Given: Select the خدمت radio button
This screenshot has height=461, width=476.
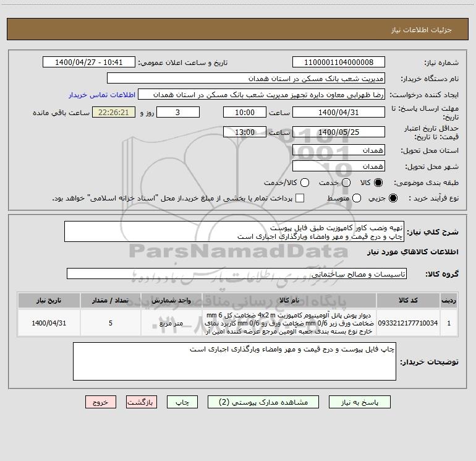Looking at the screenshot, I should click(x=346, y=183).
